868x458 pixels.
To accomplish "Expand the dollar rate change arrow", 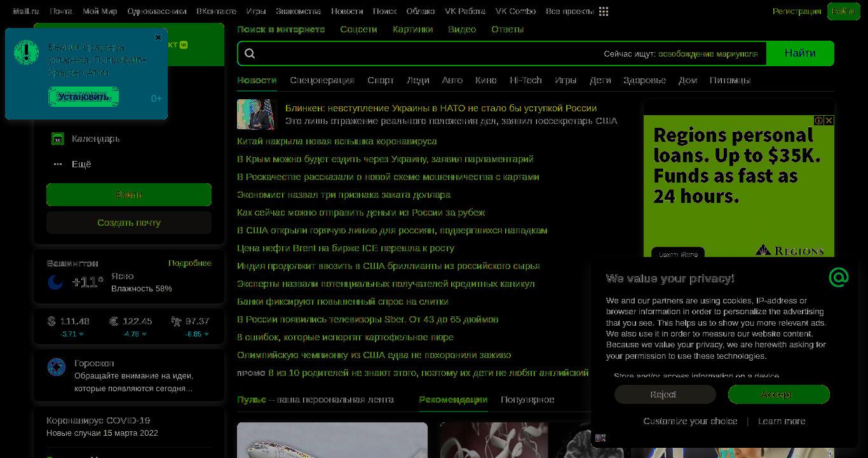I will pos(81,334).
